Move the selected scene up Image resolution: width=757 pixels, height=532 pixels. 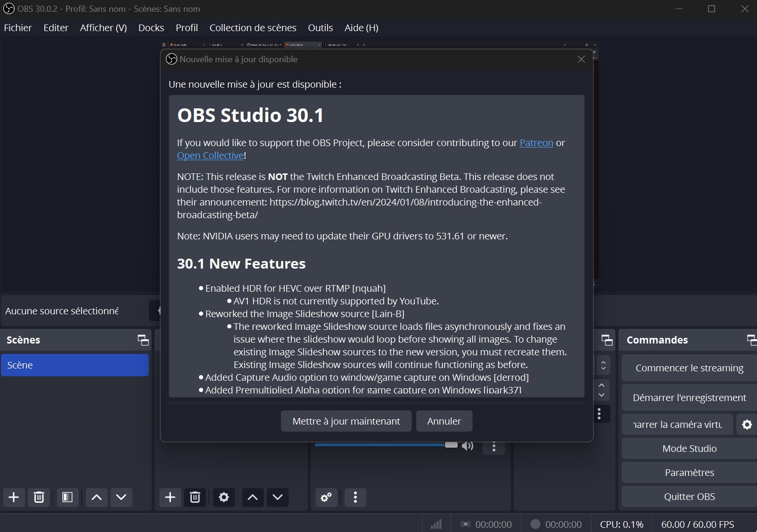tap(97, 497)
